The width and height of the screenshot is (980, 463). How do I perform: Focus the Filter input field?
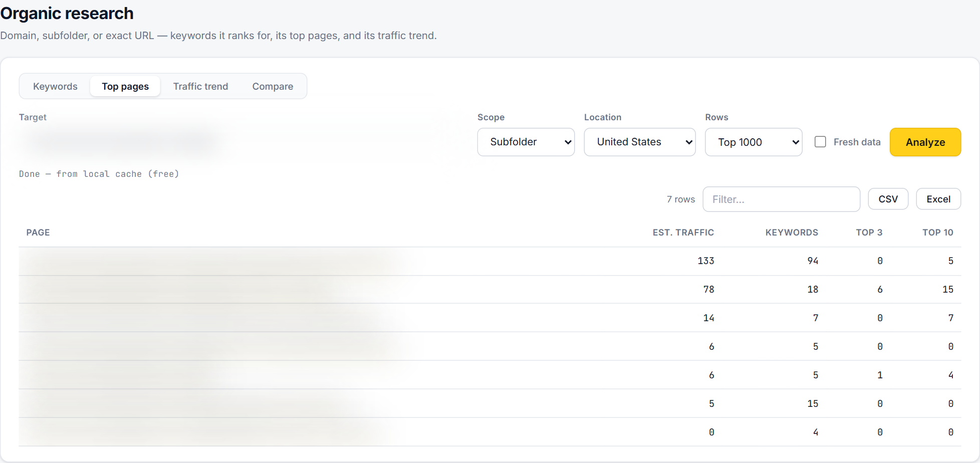[781, 199]
